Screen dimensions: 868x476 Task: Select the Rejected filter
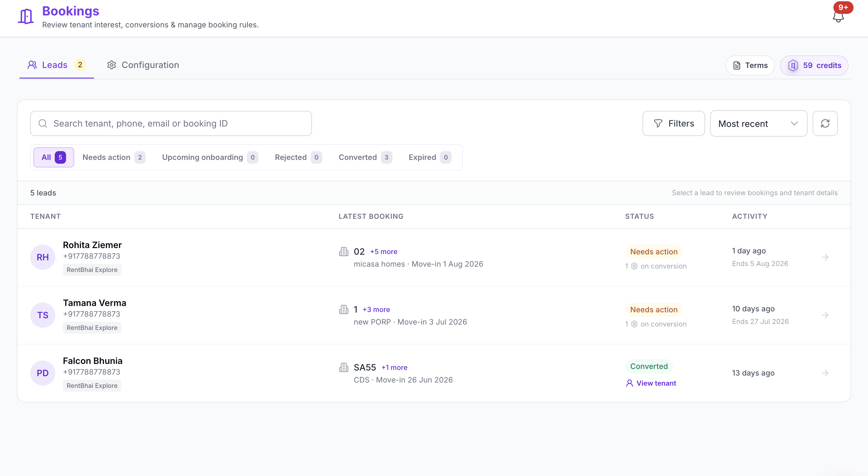tap(298, 157)
